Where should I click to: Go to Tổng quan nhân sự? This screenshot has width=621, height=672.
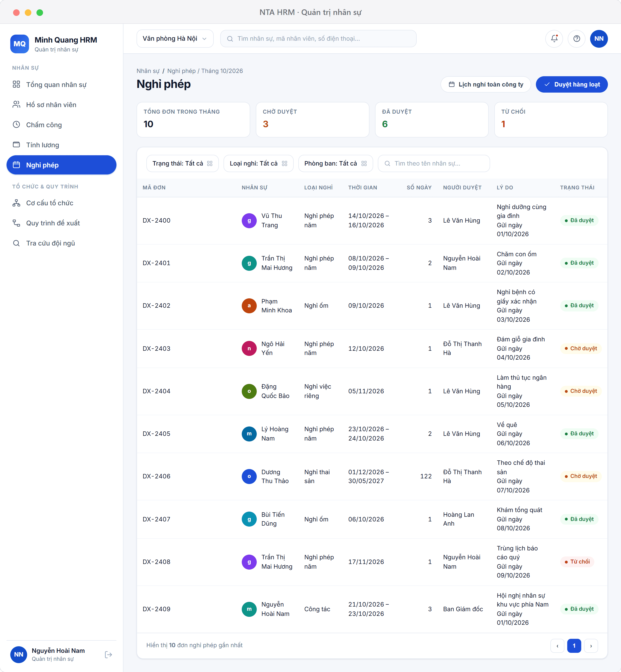[x=61, y=85]
